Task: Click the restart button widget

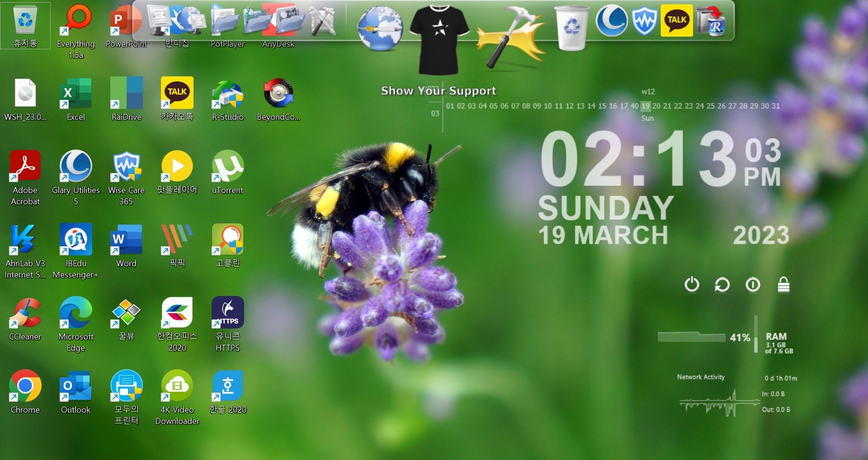Action: [722, 285]
